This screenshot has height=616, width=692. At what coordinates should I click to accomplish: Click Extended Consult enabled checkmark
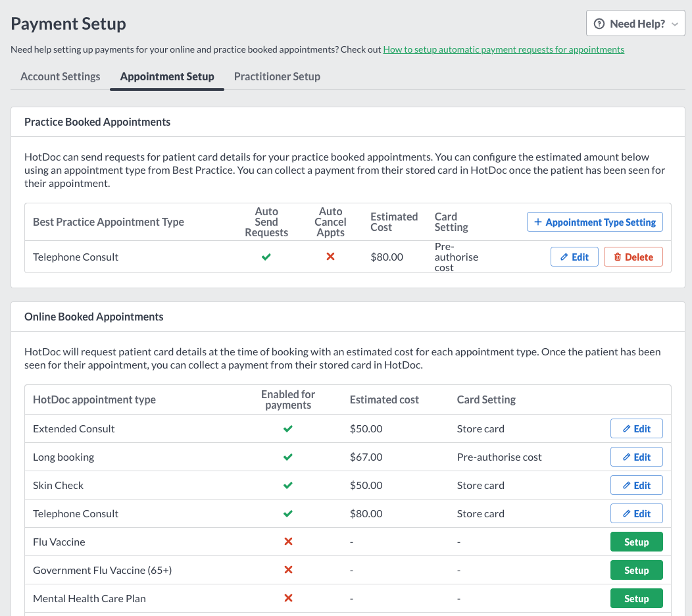(x=288, y=429)
